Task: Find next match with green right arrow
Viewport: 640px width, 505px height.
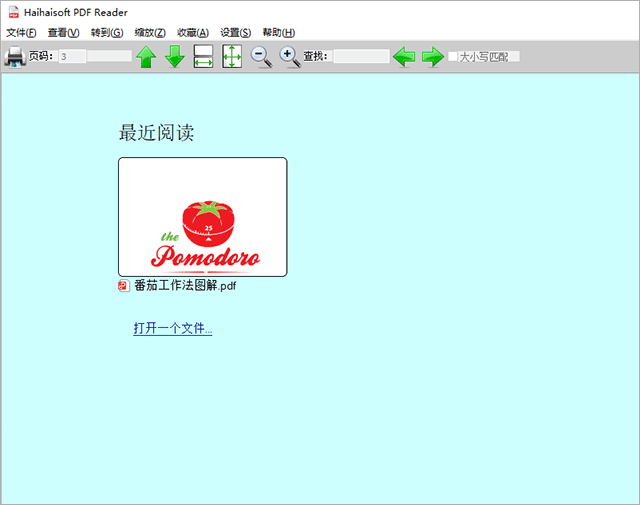Action: (x=433, y=56)
